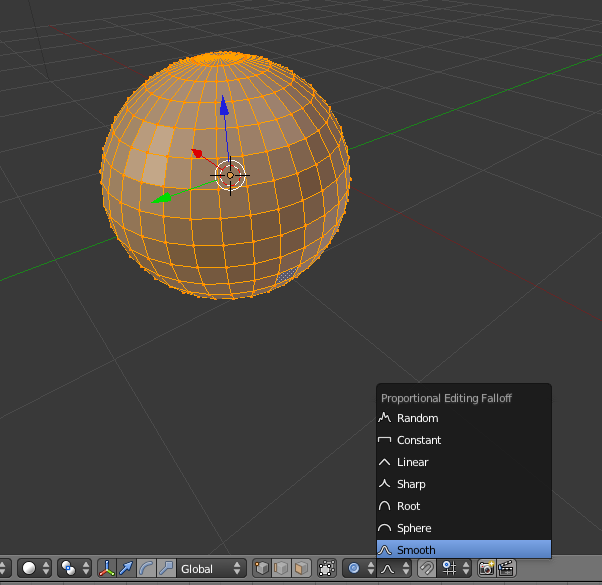Enable the translate manipulator arrow icon

pos(126,569)
